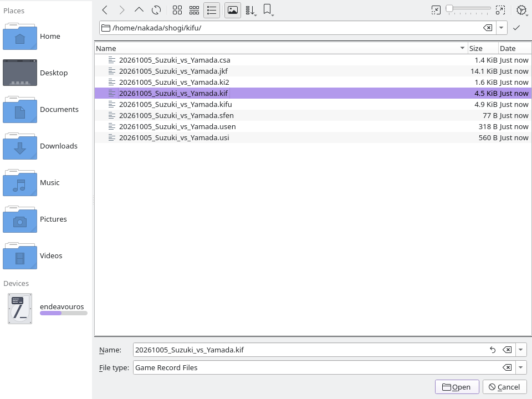Image resolution: width=532 pixels, height=399 pixels.
Task: Switch to Compact view mode
Action: coord(194,10)
